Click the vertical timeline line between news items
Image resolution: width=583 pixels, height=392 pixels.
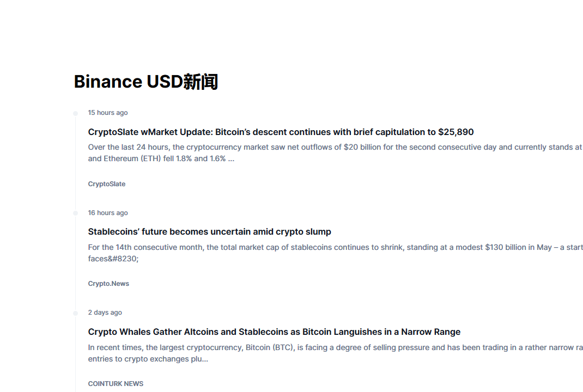(x=76, y=163)
